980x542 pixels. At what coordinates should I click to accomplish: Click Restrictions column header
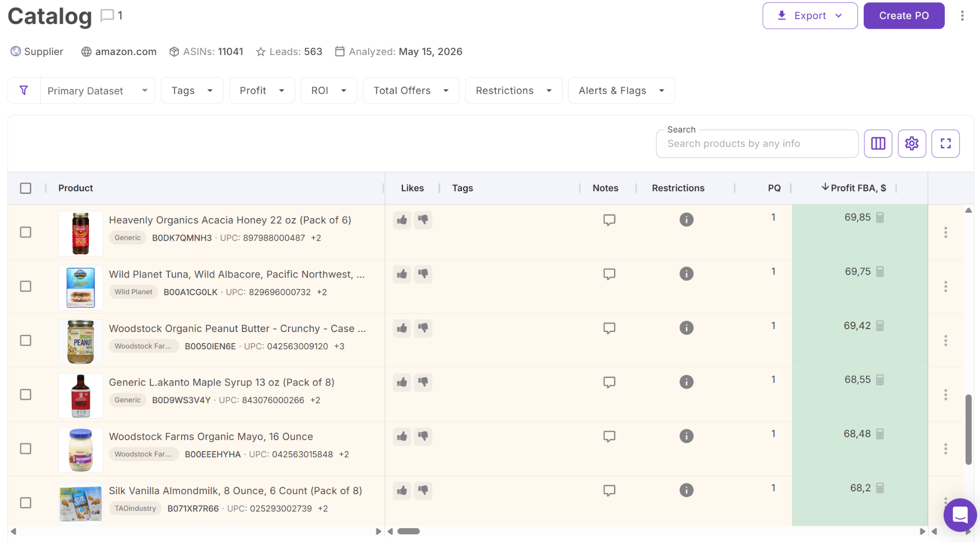[678, 188]
